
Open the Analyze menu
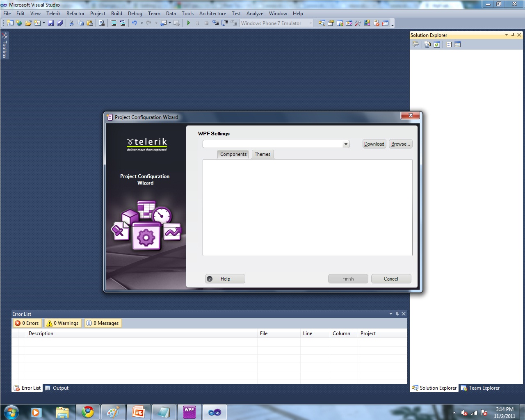(x=255, y=14)
